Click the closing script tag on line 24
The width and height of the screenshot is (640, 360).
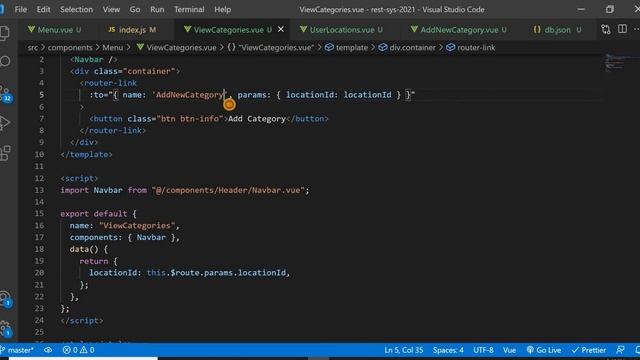click(82, 321)
